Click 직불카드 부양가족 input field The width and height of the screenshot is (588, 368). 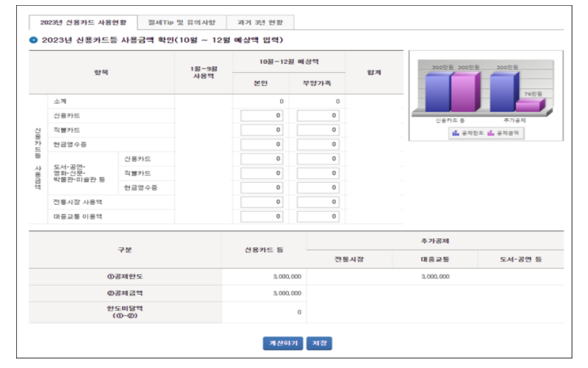(x=318, y=130)
